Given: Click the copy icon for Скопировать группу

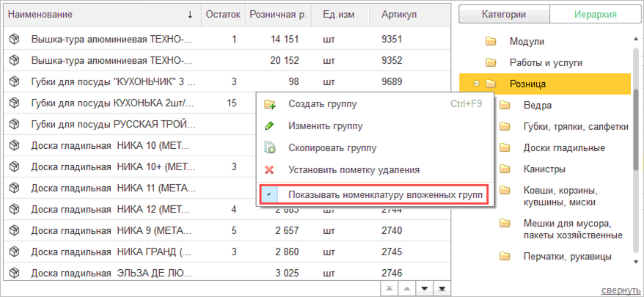Looking at the screenshot, I should 270,148.
